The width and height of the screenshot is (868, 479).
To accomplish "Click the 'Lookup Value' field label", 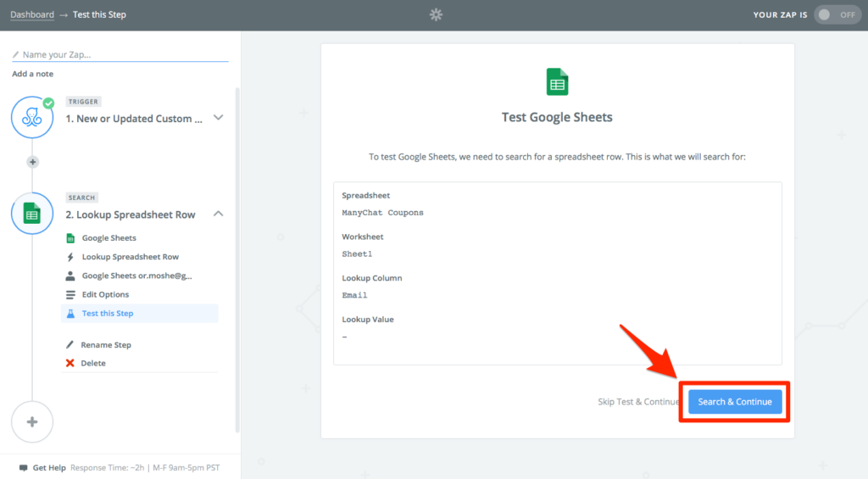I will click(x=368, y=320).
